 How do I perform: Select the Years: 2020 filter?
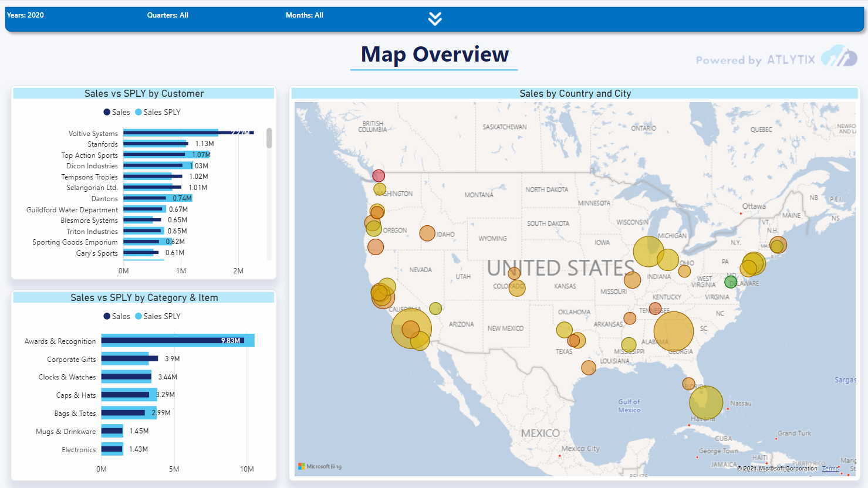pos(25,15)
